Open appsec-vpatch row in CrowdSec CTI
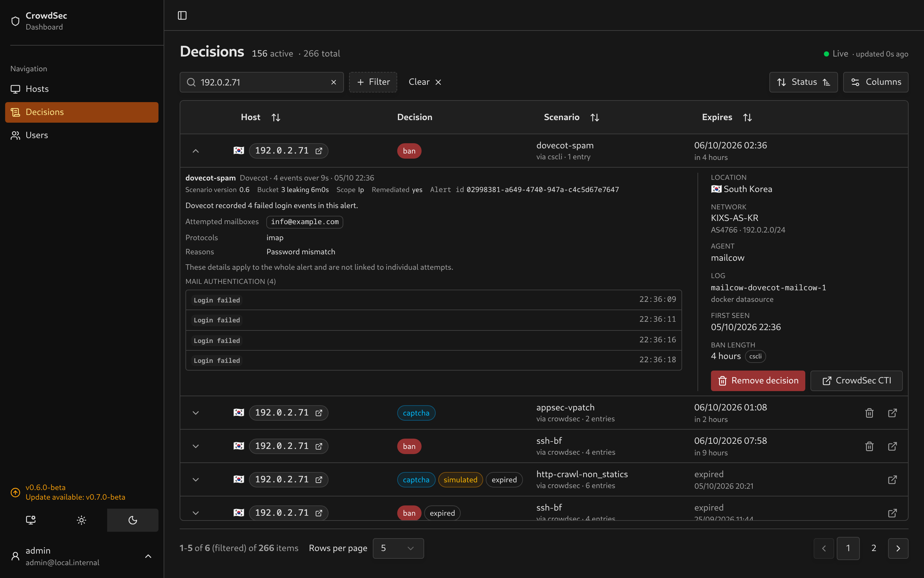Viewport: 924px width, 578px height. coord(892,413)
